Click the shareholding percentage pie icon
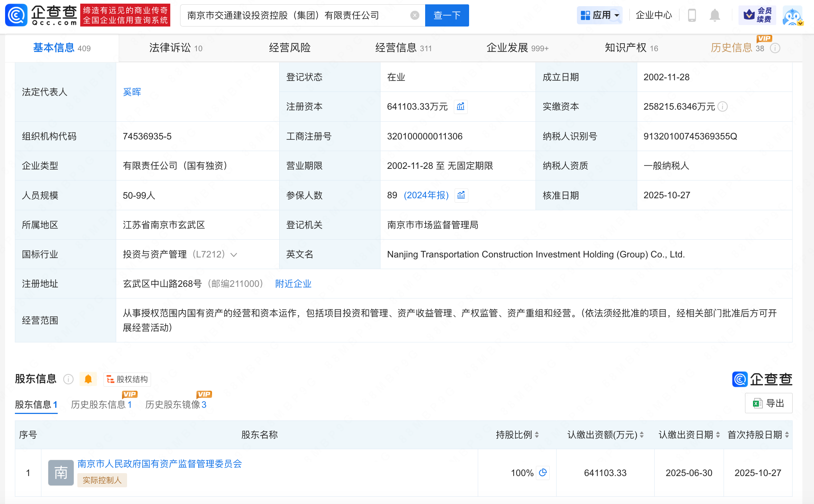The image size is (814, 504). point(543,472)
